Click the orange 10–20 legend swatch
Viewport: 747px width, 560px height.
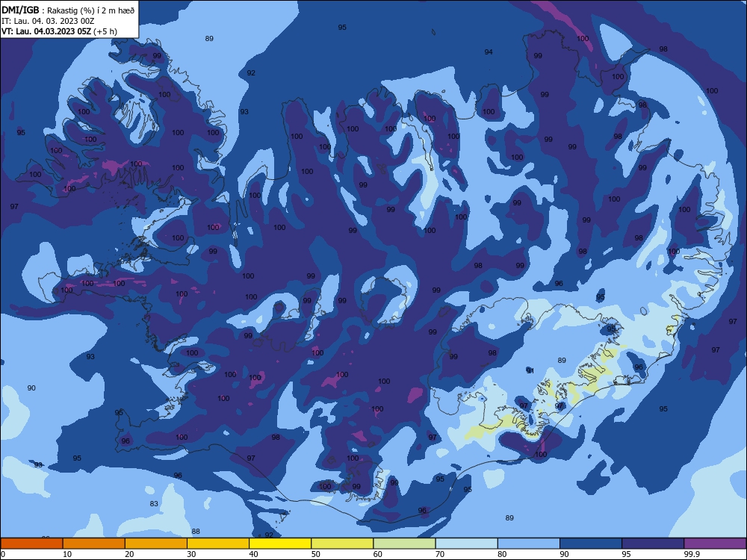[94, 544]
